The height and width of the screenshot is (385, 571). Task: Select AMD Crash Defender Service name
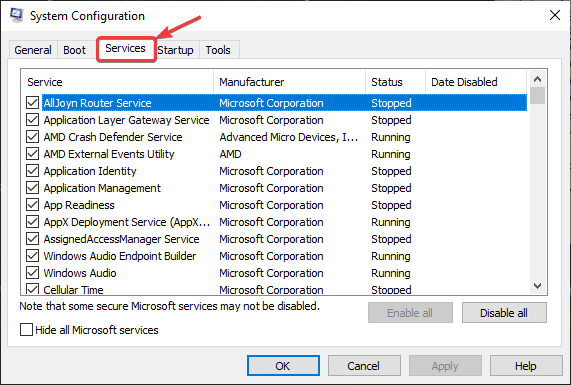pos(113,137)
